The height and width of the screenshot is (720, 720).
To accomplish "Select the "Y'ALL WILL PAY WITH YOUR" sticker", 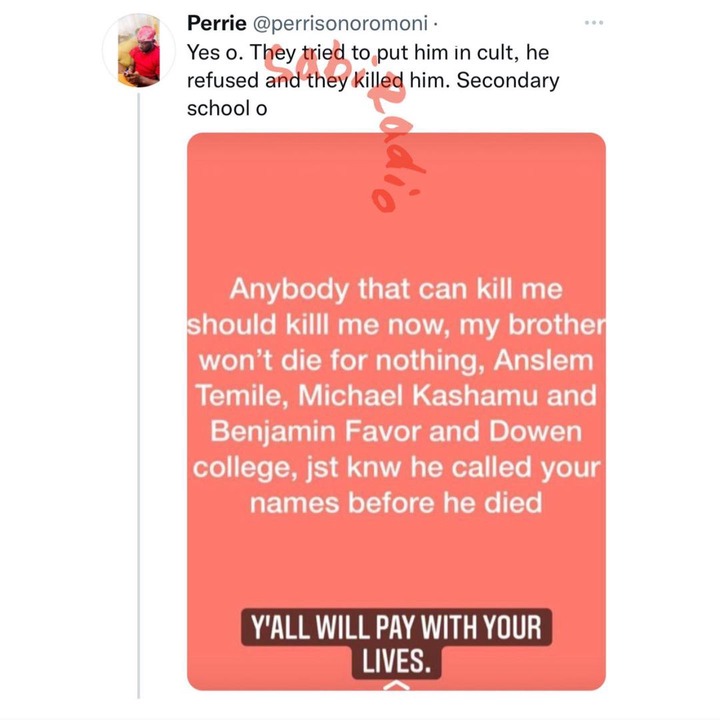I will [396, 627].
